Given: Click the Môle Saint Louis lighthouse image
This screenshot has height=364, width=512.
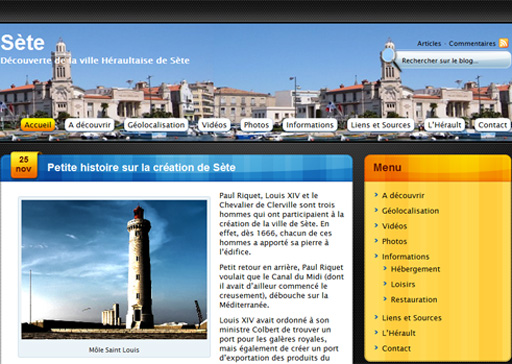Looking at the screenshot, I should 114,269.
